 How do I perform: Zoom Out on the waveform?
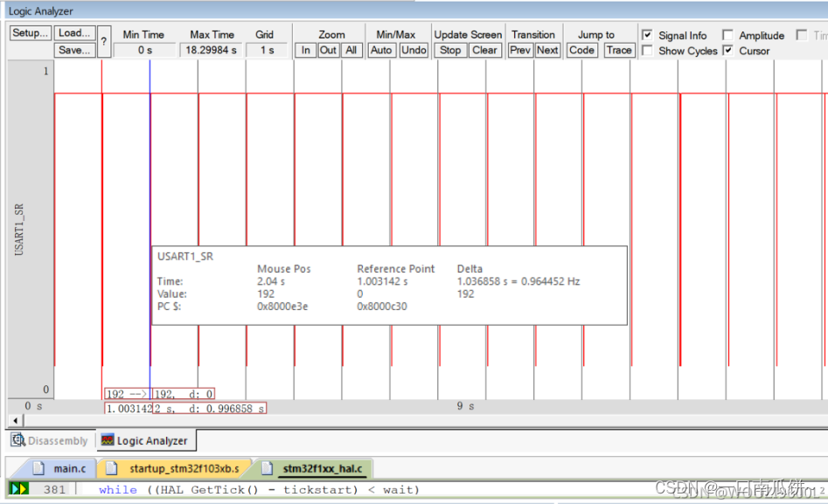(328, 50)
